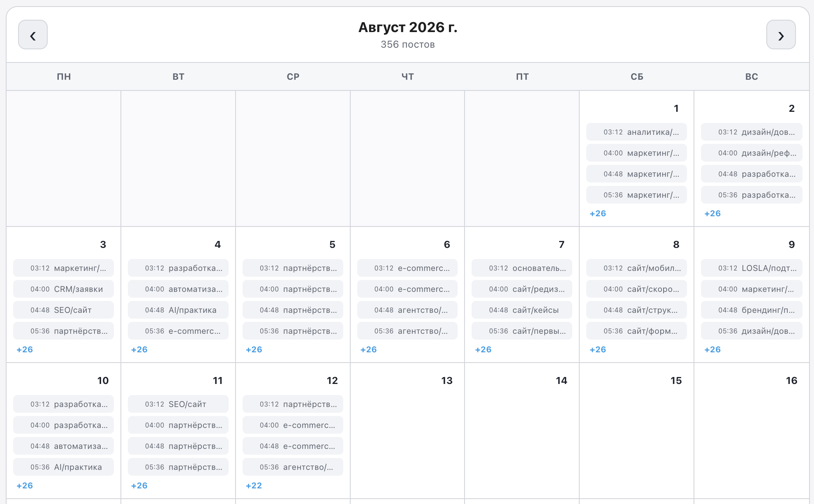Open 05:36 сайт/первы post on August 7
Viewport: 814px width, 504px height.
point(522,331)
